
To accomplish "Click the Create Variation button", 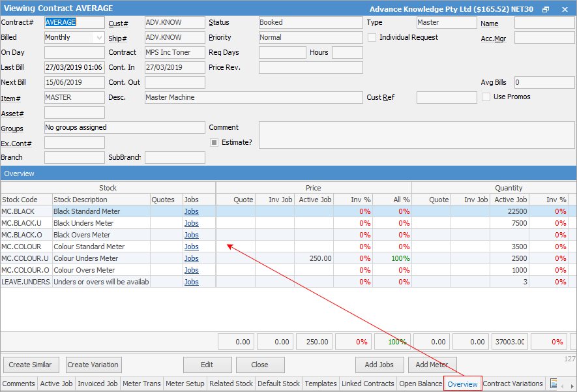I will [x=93, y=365].
